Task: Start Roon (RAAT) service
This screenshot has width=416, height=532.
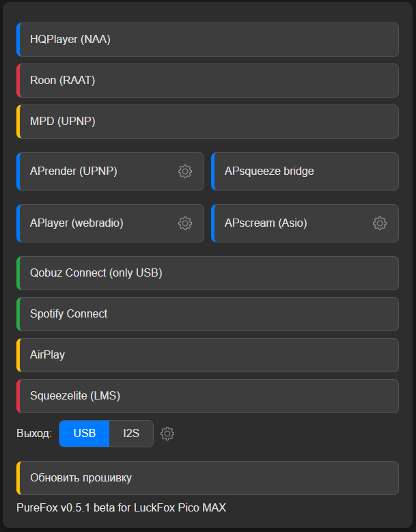Action: pyautogui.click(x=208, y=81)
